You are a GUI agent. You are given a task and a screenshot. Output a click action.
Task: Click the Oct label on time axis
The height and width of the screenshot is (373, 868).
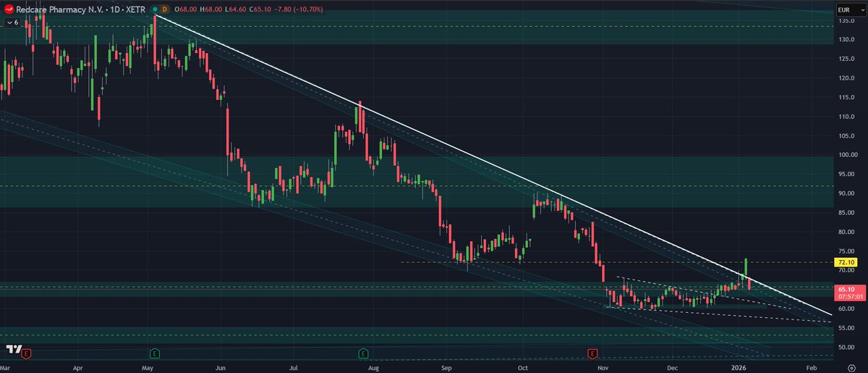point(522,367)
